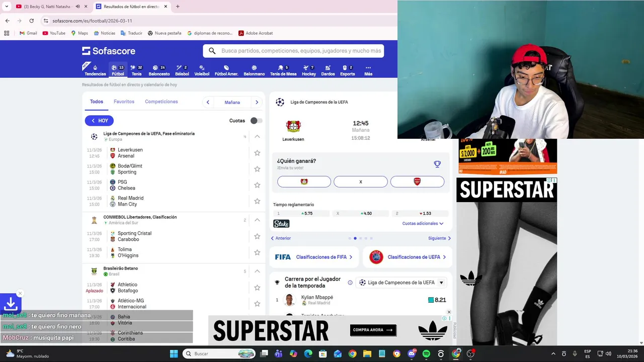Switch to the YouTube Becky G browser tab
Screen dimensions: 644x362
(x=48, y=7)
